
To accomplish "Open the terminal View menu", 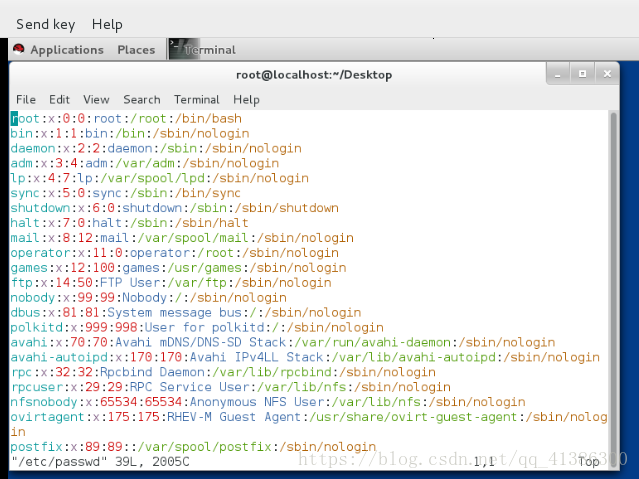I will pyautogui.click(x=96, y=99).
